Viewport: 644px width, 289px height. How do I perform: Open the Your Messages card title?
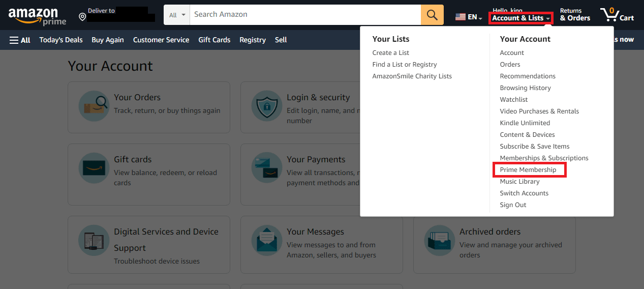click(x=315, y=232)
